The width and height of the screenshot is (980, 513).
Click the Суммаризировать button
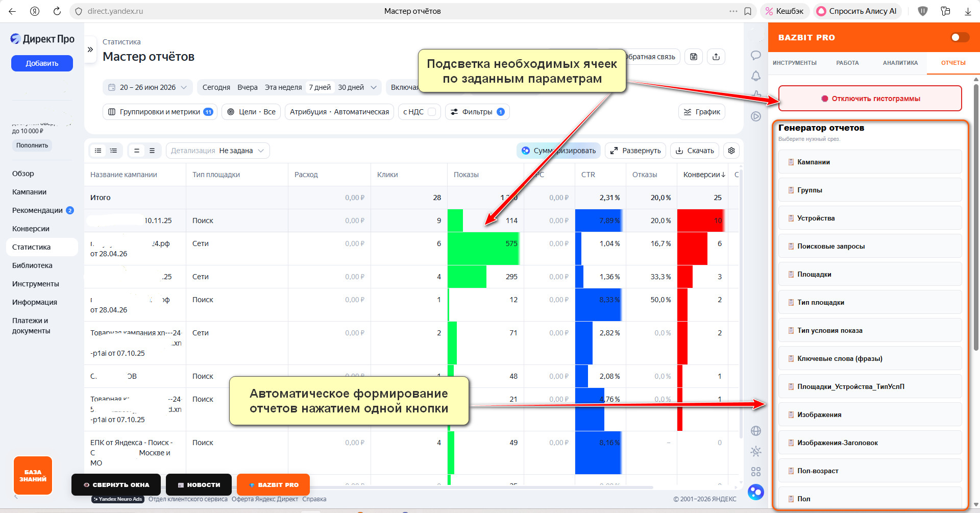558,151
